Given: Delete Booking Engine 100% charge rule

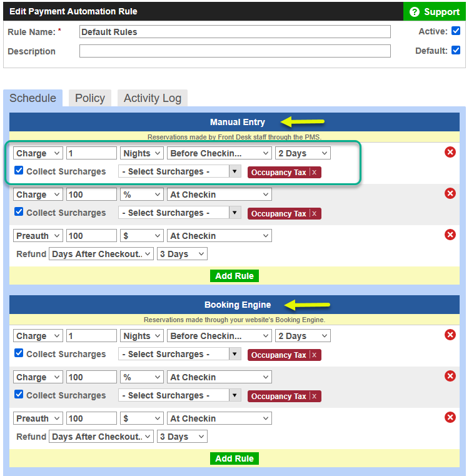Looking at the screenshot, I should tap(450, 376).
